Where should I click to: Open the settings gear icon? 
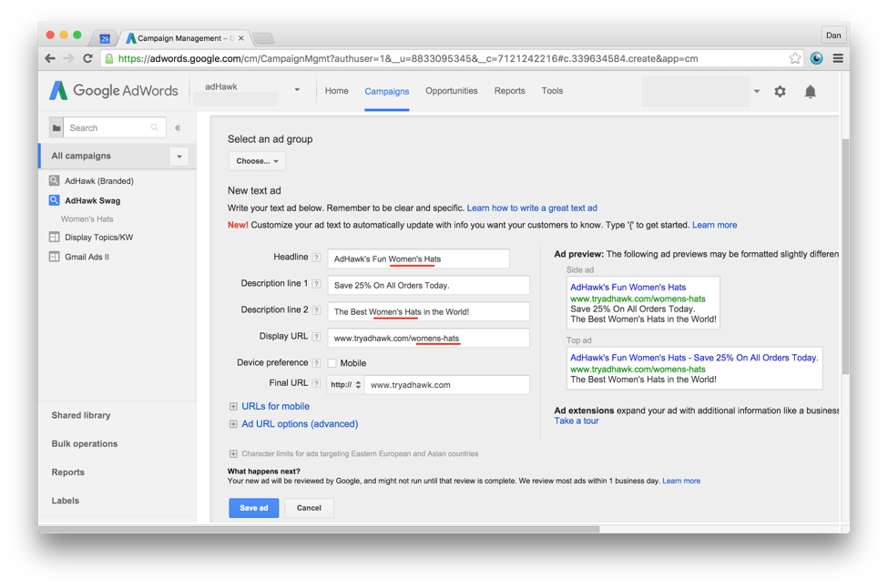780,91
